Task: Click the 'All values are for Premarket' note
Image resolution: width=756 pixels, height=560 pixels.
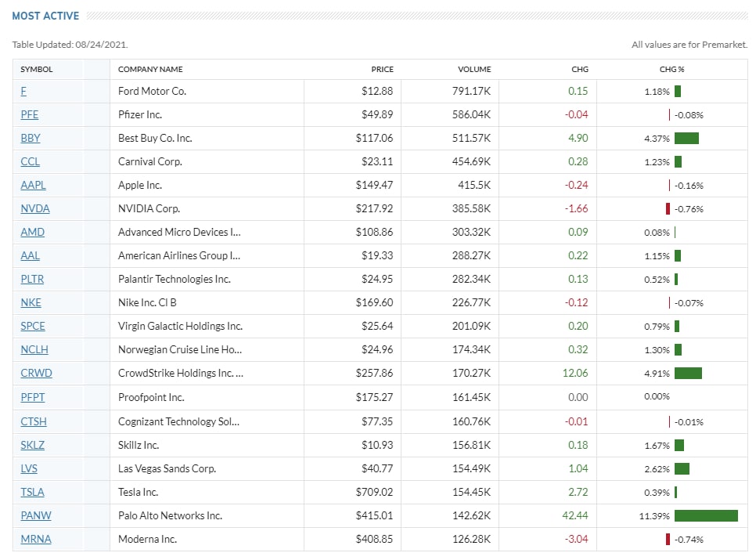Action: 689,45
